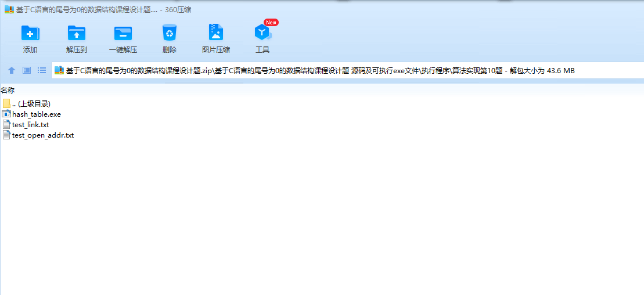Switch to icon view mode button
The height and width of the screenshot is (295, 644).
[x=27, y=70]
